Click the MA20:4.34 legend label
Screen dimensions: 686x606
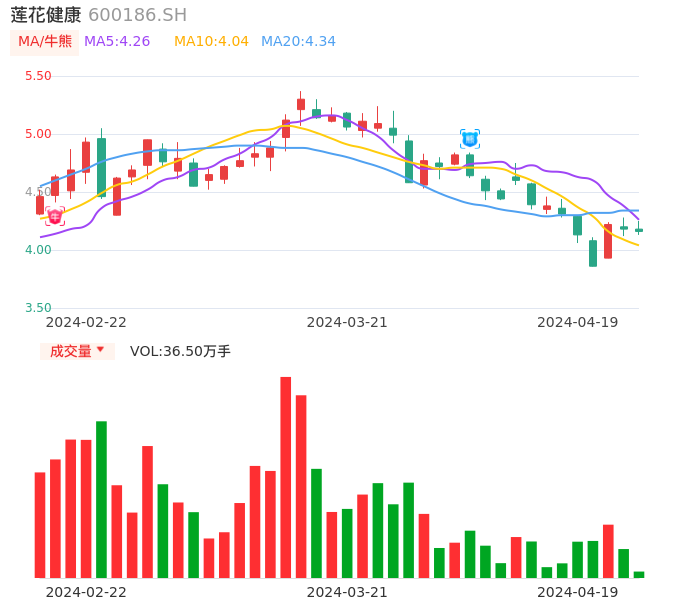pyautogui.click(x=298, y=42)
